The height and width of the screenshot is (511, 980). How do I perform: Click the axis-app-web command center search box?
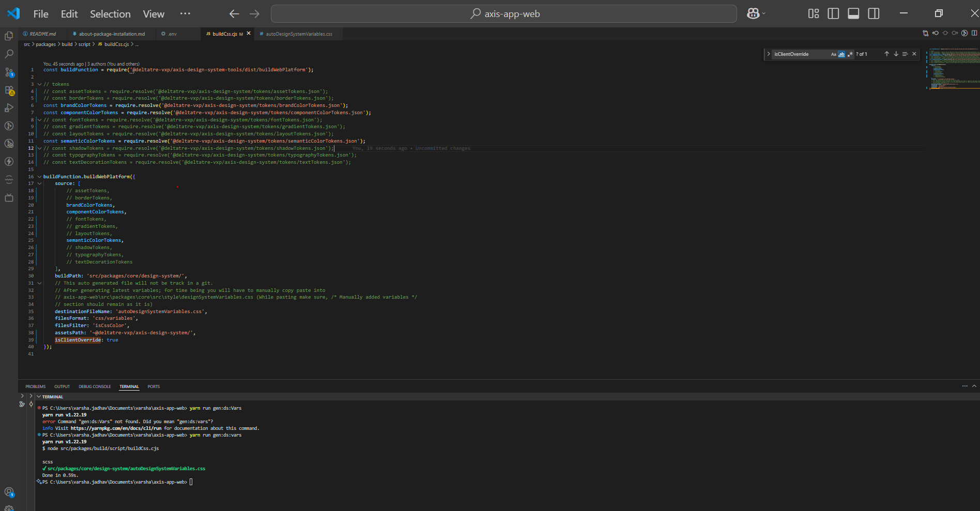pyautogui.click(x=503, y=14)
